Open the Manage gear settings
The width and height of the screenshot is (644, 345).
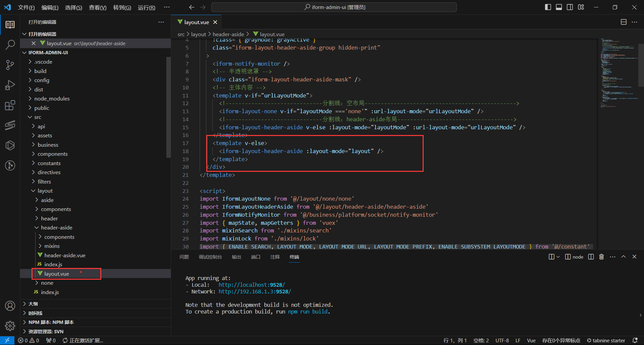click(10, 326)
